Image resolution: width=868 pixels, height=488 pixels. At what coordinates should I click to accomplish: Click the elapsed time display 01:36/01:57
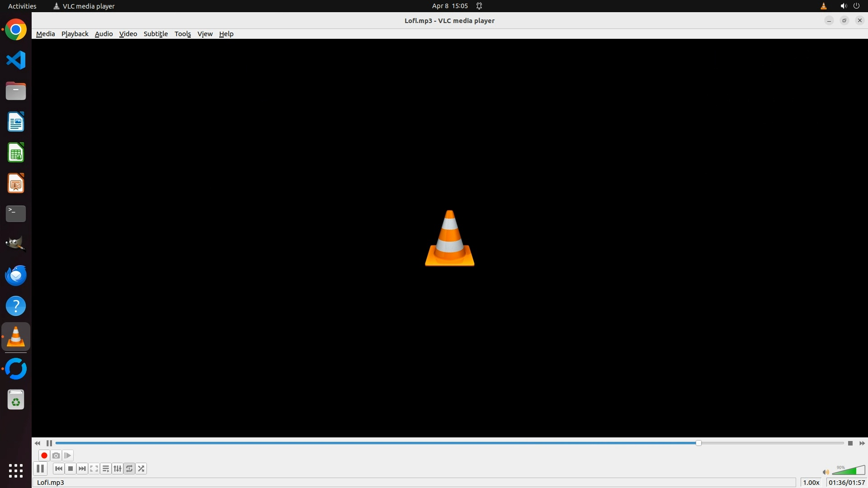click(x=846, y=483)
